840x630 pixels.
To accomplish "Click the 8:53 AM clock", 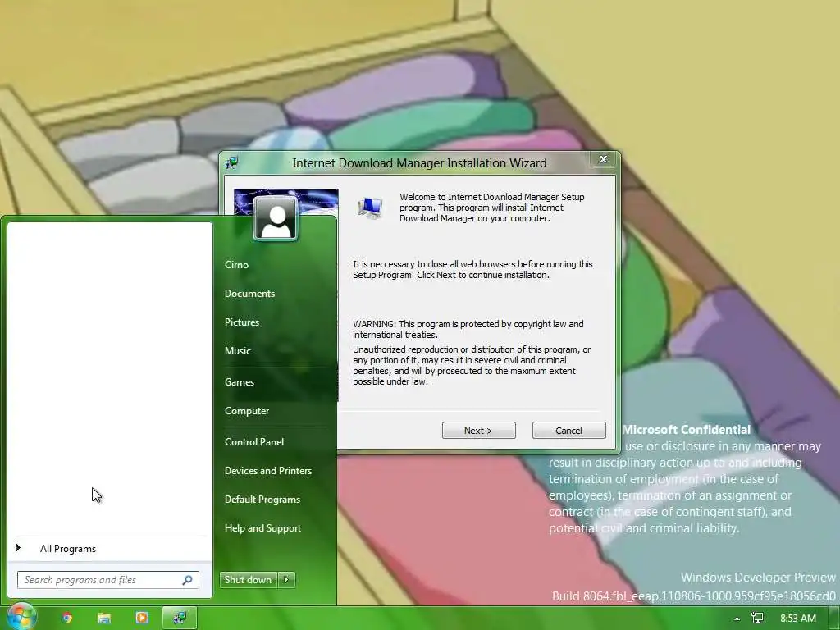I will [797, 619].
